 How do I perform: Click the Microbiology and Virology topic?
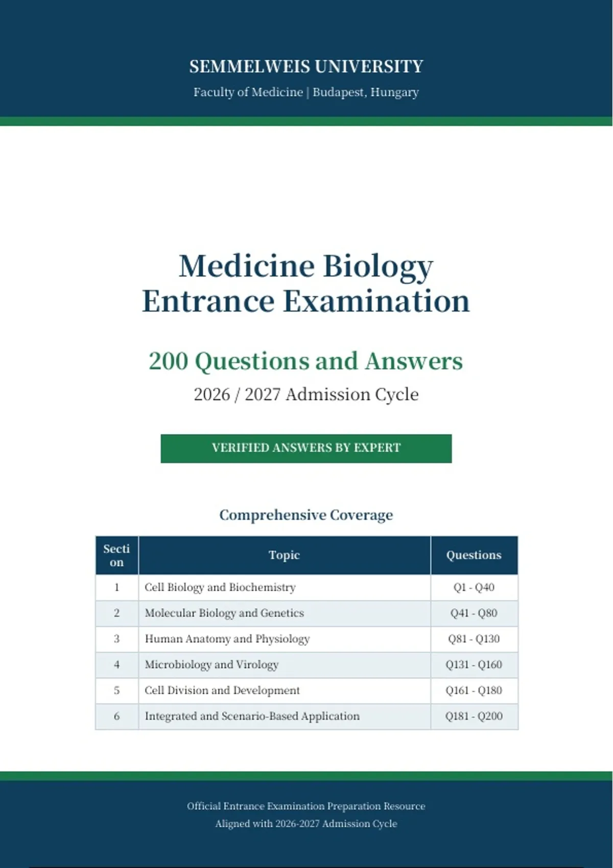211,664
